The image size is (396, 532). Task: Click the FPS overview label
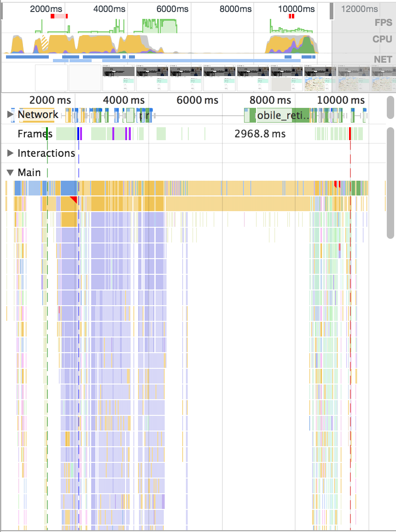pos(383,23)
